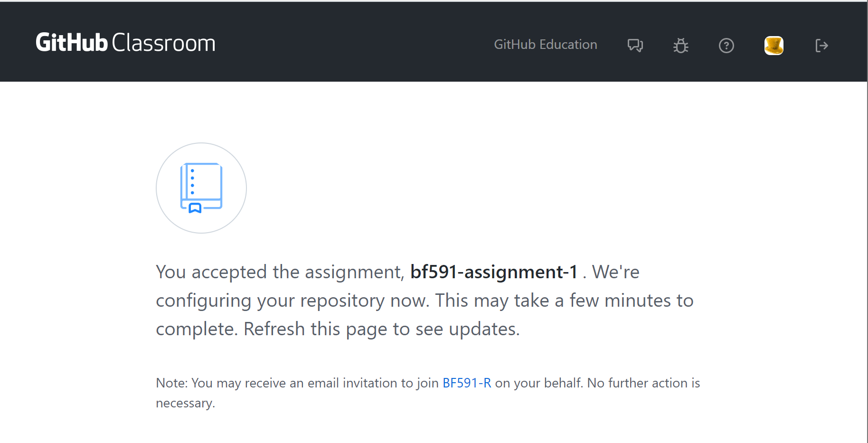The image size is (868, 443).
Task: Click the bold bf591-assignment-1 assignment name
Action: point(494,272)
